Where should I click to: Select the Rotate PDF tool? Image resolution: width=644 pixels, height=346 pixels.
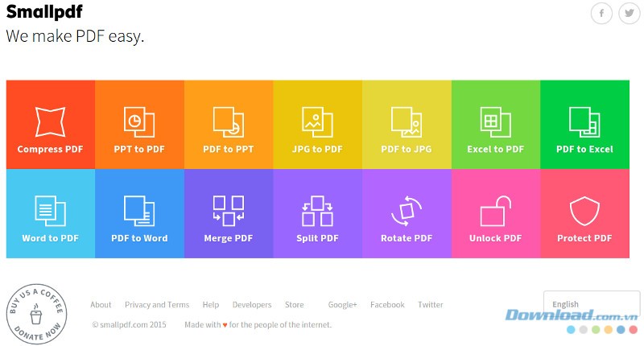tap(407, 214)
